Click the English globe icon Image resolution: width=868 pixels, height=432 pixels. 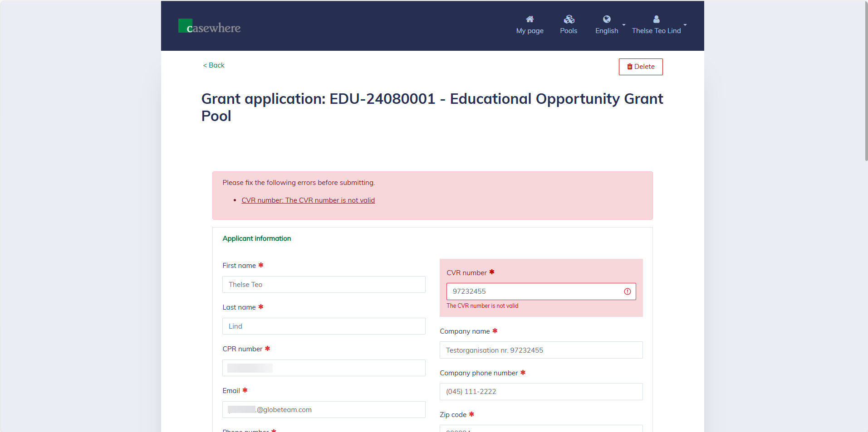[x=606, y=19]
